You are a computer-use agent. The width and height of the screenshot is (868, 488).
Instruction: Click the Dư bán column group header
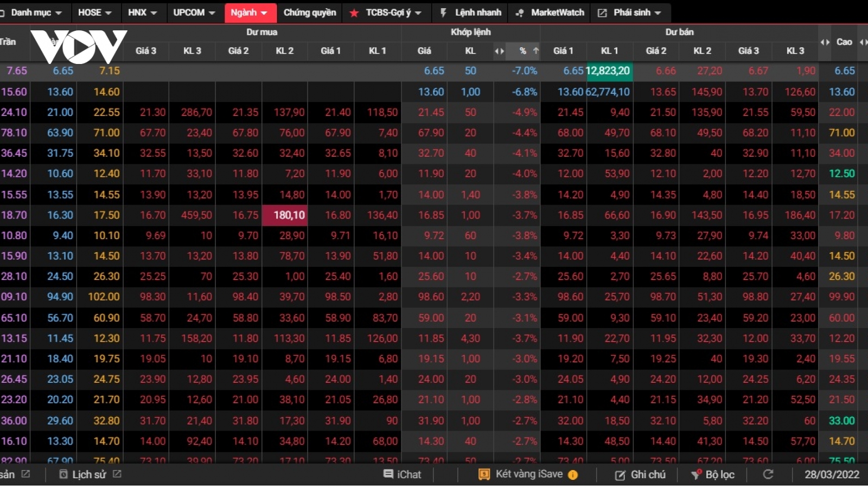pos(679,32)
